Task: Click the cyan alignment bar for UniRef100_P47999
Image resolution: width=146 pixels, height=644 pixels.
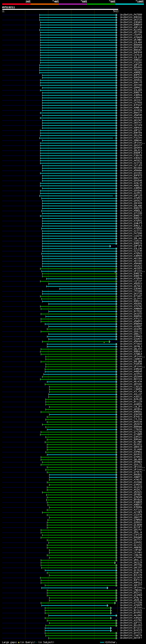Action: click(78, 15)
